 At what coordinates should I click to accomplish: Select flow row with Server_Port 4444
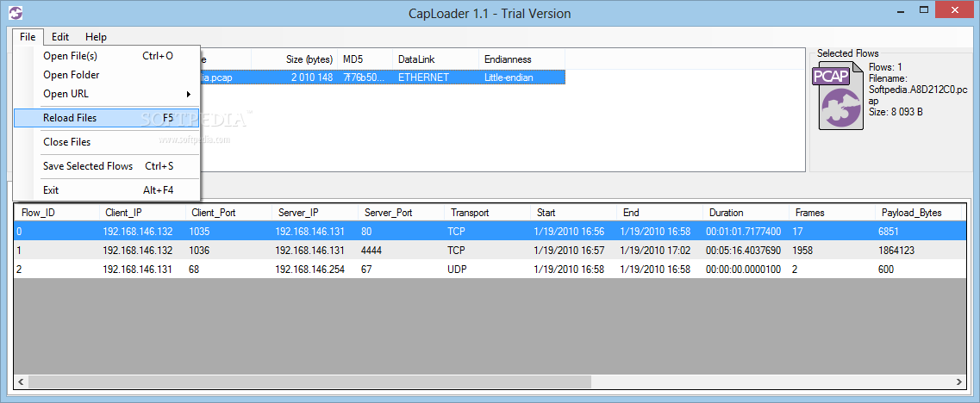pyautogui.click(x=490, y=251)
